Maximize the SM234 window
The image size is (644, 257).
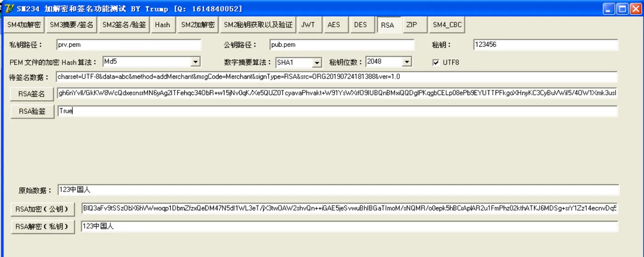tap(622, 9)
